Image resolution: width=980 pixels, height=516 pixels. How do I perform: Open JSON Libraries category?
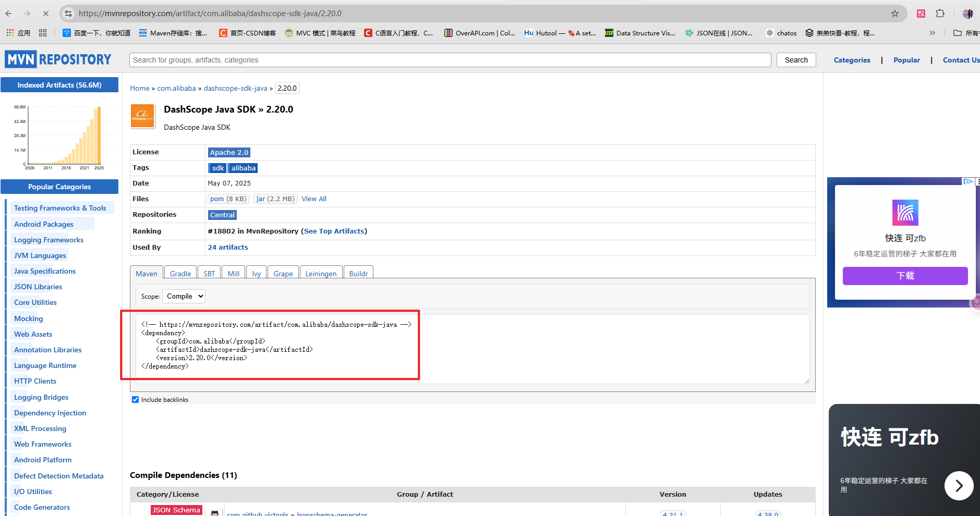(x=38, y=287)
